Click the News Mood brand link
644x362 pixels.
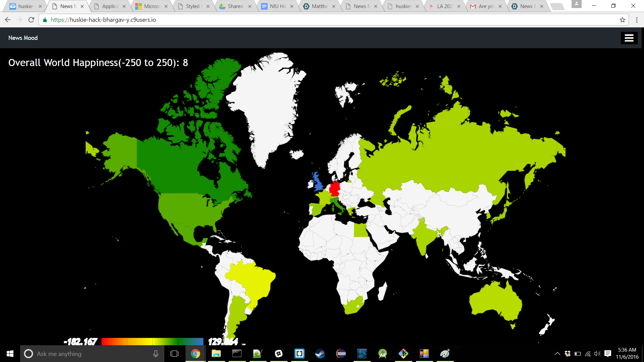point(23,38)
